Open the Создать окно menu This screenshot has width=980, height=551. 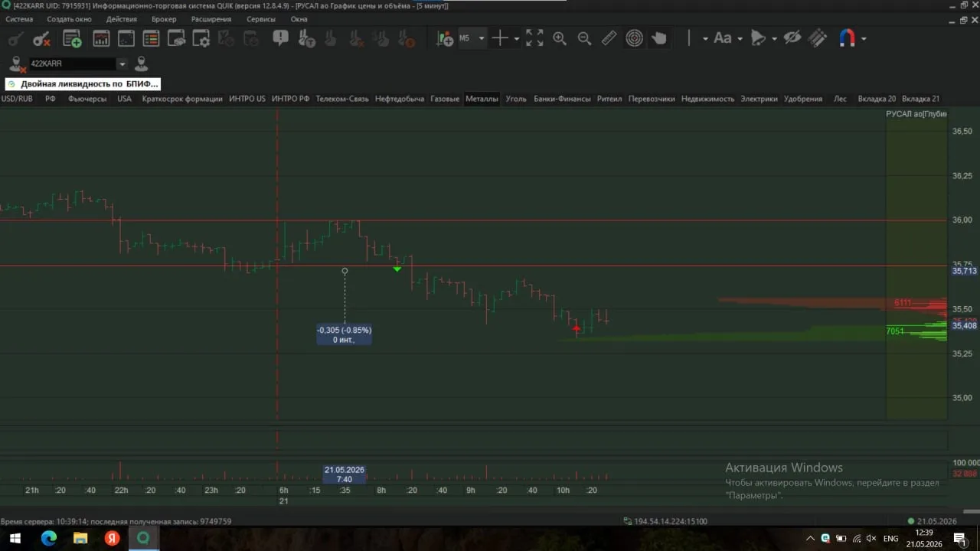69,19
